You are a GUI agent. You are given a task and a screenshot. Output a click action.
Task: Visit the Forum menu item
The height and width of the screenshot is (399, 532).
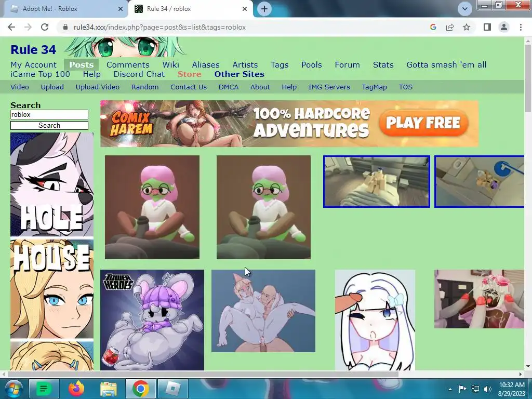pyautogui.click(x=347, y=65)
